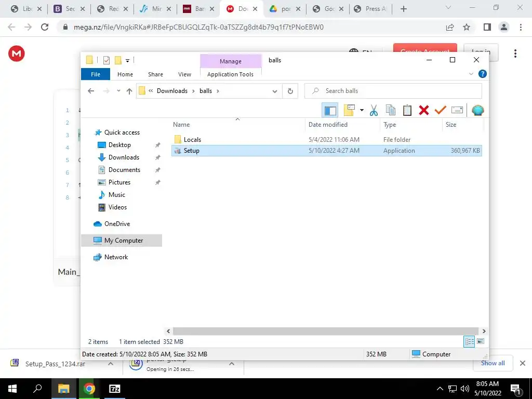Open the File ribbon tab
The image size is (532, 399).
96,74
